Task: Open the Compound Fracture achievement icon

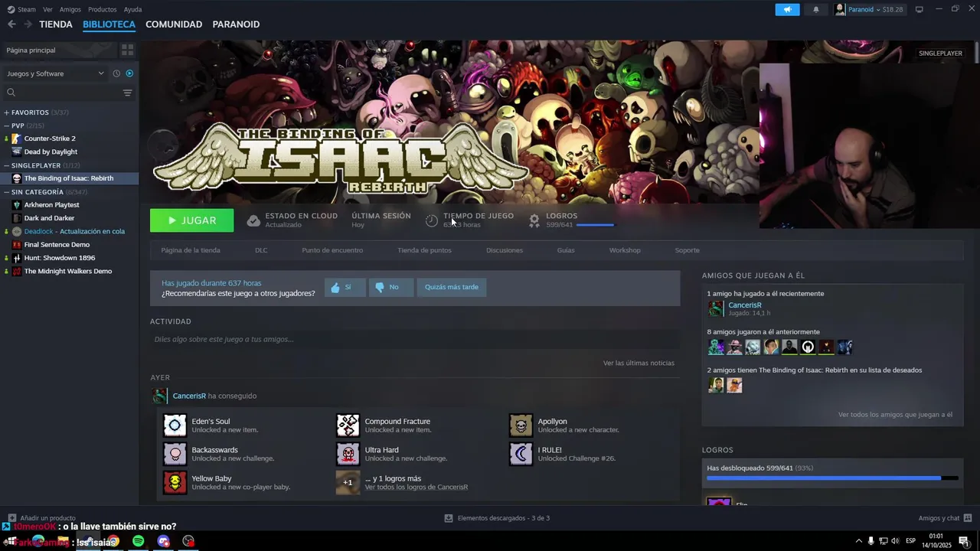Action: pyautogui.click(x=348, y=425)
